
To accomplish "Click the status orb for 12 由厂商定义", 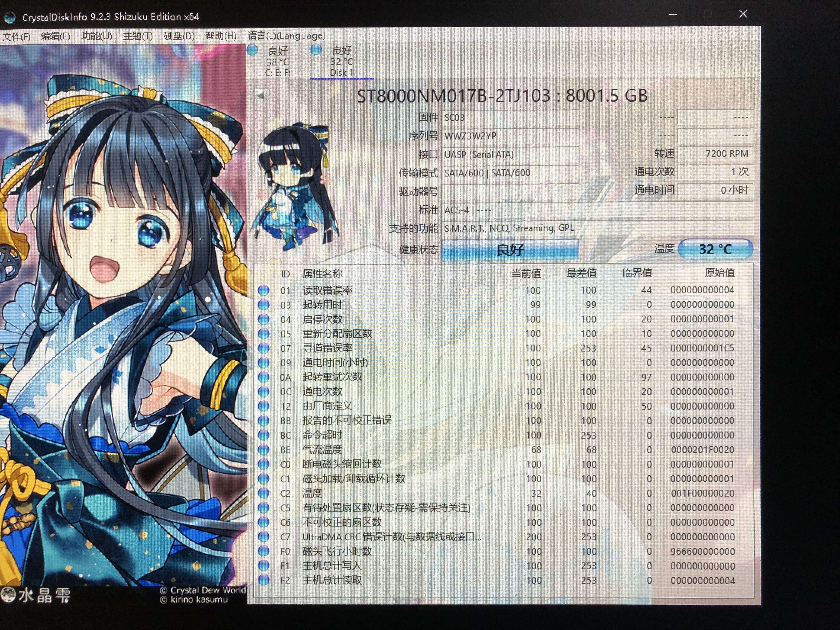I will click(264, 406).
